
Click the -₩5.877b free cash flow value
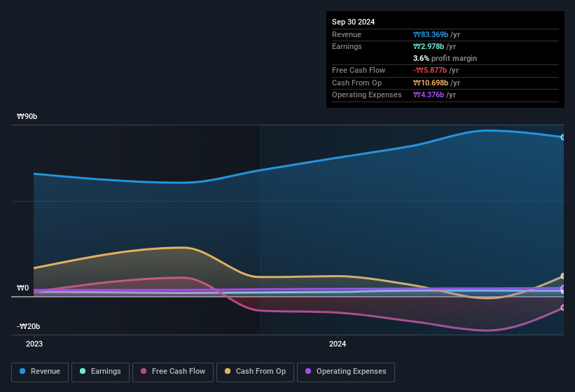pos(430,70)
